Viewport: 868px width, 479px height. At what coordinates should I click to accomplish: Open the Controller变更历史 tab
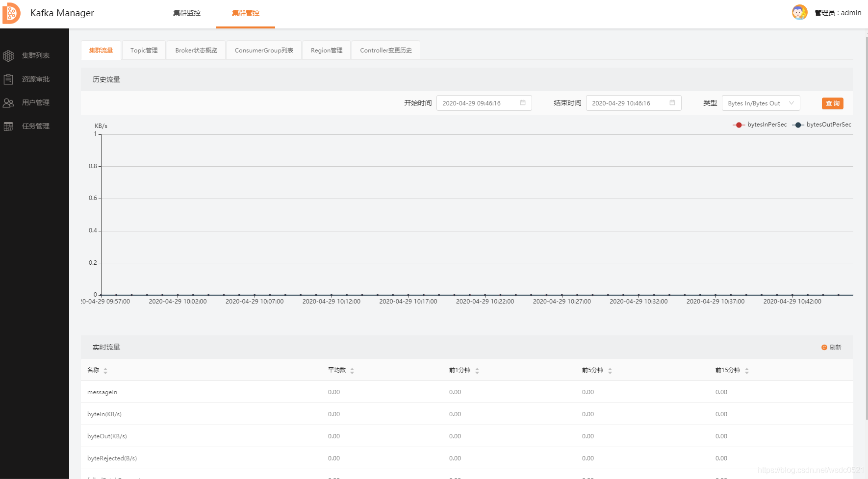(386, 50)
